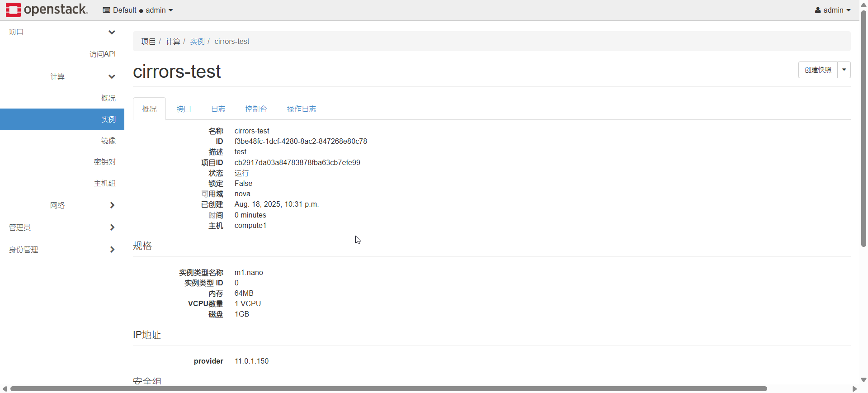Click the 64MB memory value
Viewport: 868px width, 393px height.
coord(244,294)
